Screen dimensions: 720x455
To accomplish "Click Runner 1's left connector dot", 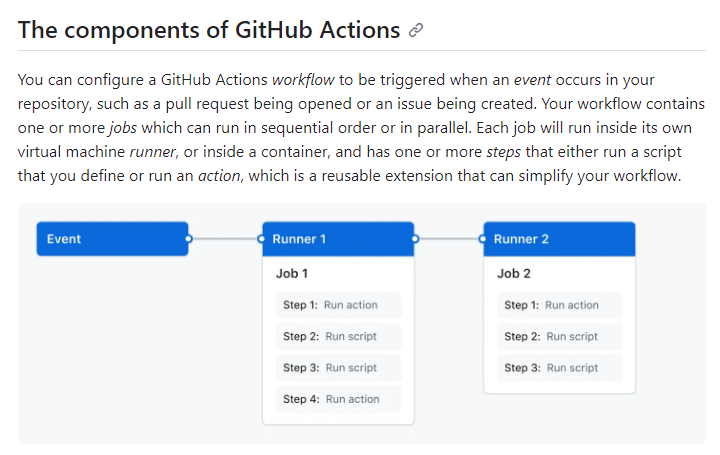I will click(x=261, y=239).
